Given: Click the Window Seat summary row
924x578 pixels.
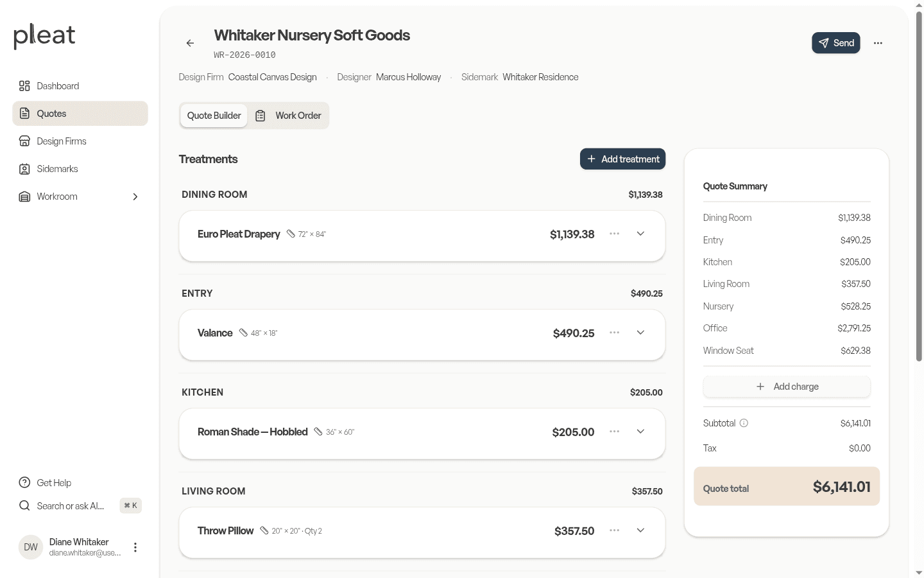Looking at the screenshot, I should [x=787, y=351].
